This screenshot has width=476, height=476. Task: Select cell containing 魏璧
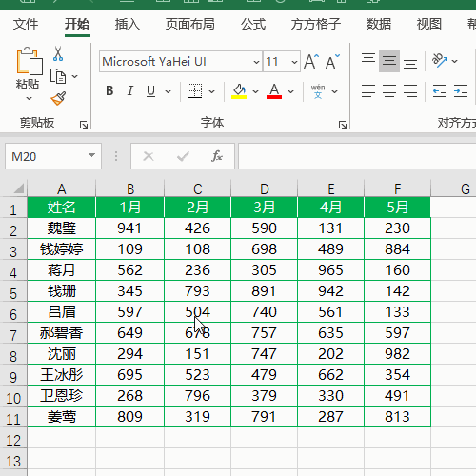point(62,228)
